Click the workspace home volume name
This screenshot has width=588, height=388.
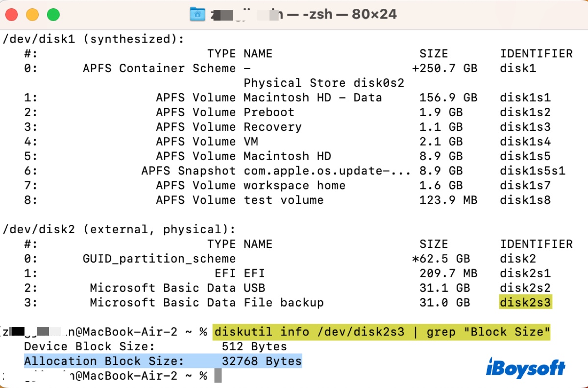click(294, 186)
